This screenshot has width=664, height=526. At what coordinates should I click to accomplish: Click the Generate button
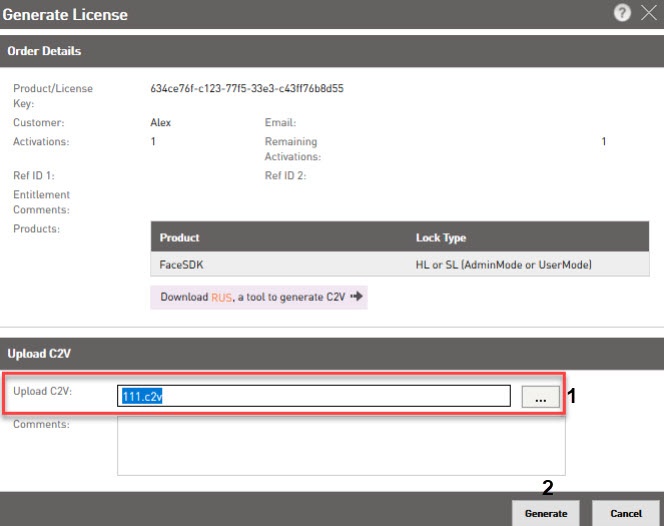[546, 513]
